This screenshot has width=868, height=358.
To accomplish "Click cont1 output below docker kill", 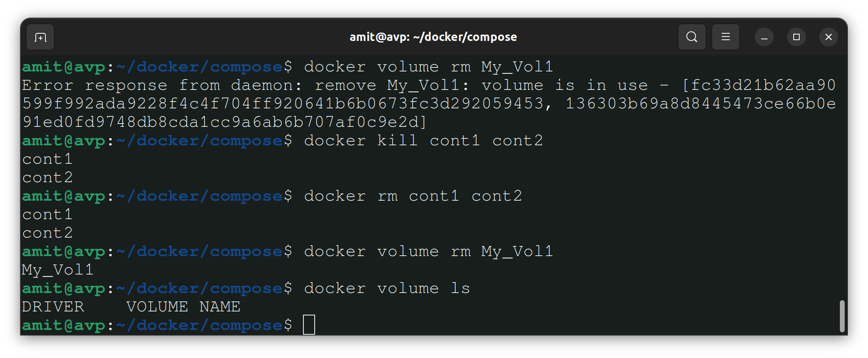I will (47, 159).
